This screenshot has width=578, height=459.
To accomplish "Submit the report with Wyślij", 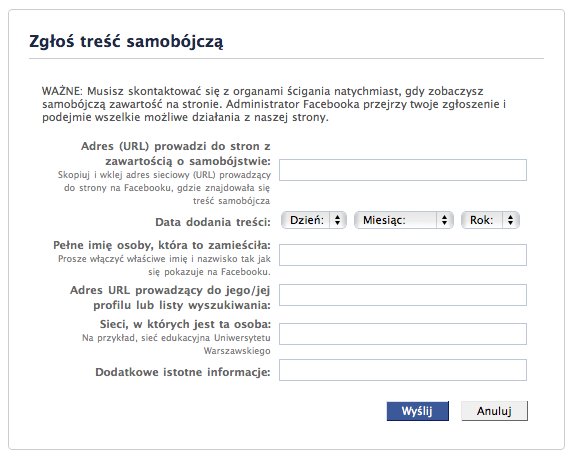I will point(418,411).
